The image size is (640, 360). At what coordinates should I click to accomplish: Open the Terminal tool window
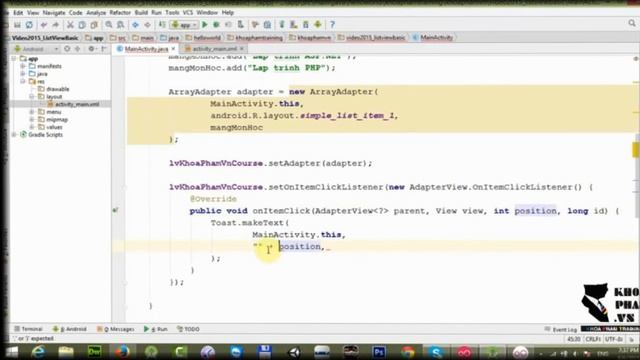[x=28, y=329]
